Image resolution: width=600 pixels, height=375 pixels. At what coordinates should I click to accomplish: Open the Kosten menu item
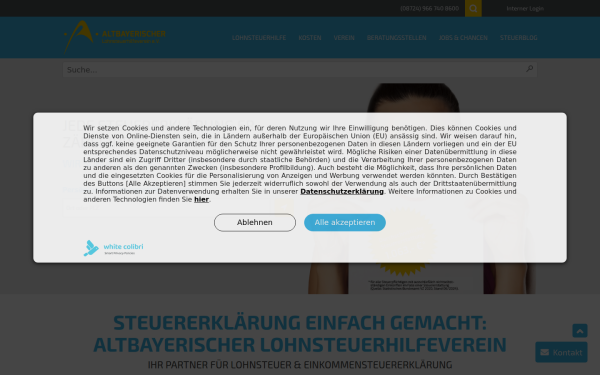[x=310, y=38]
